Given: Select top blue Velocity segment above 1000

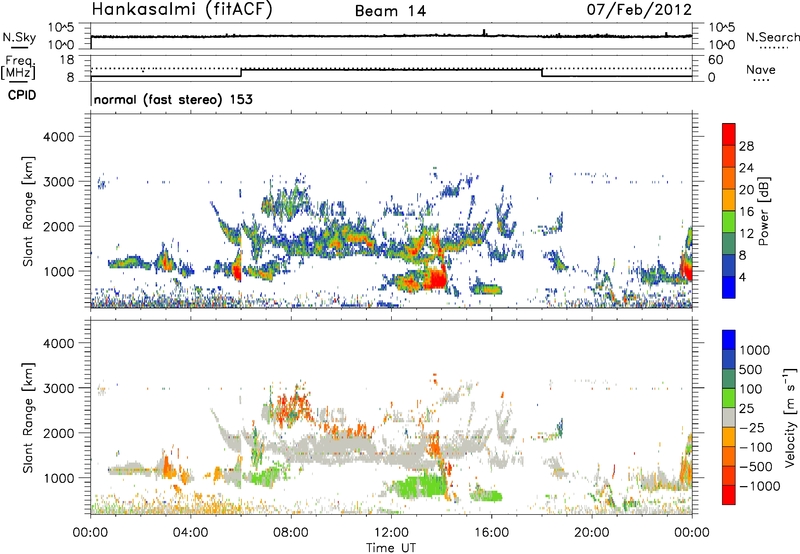Looking at the screenshot, I should [729, 340].
